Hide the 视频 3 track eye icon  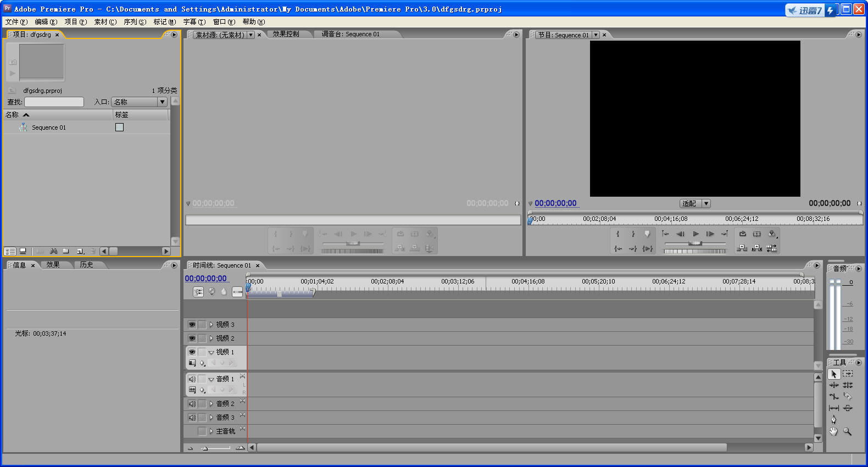tap(192, 325)
